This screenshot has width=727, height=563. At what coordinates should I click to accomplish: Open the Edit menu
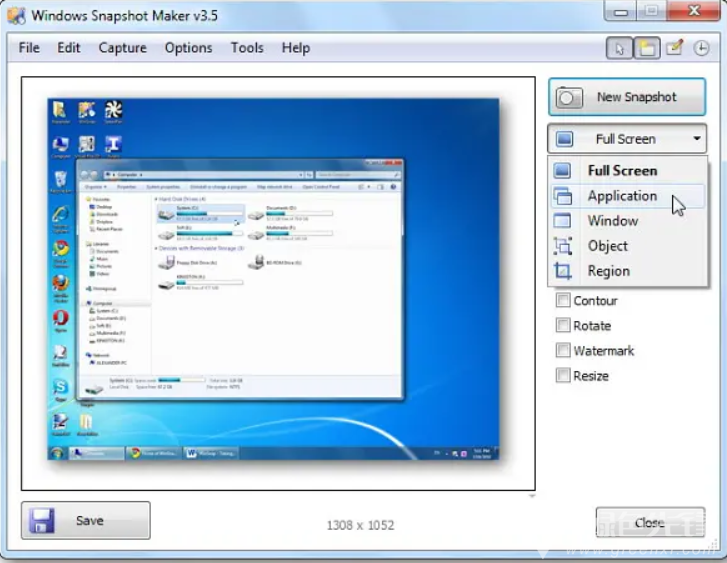69,48
